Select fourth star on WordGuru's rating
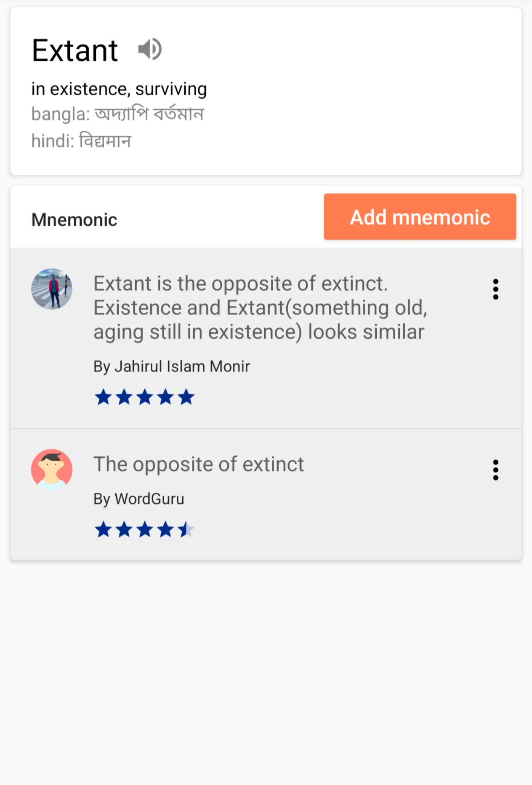The width and height of the screenshot is (532, 785). coord(165,530)
